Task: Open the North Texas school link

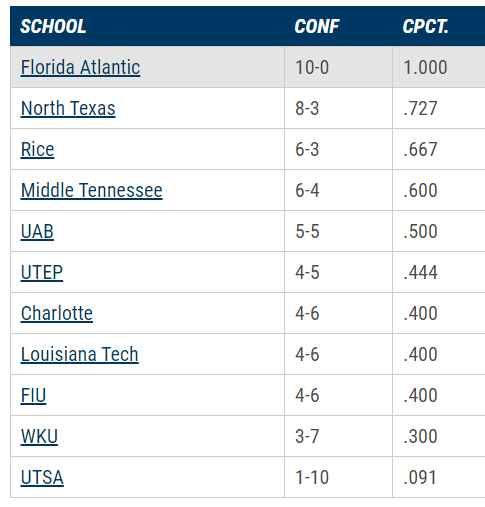Action: (x=68, y=108)
